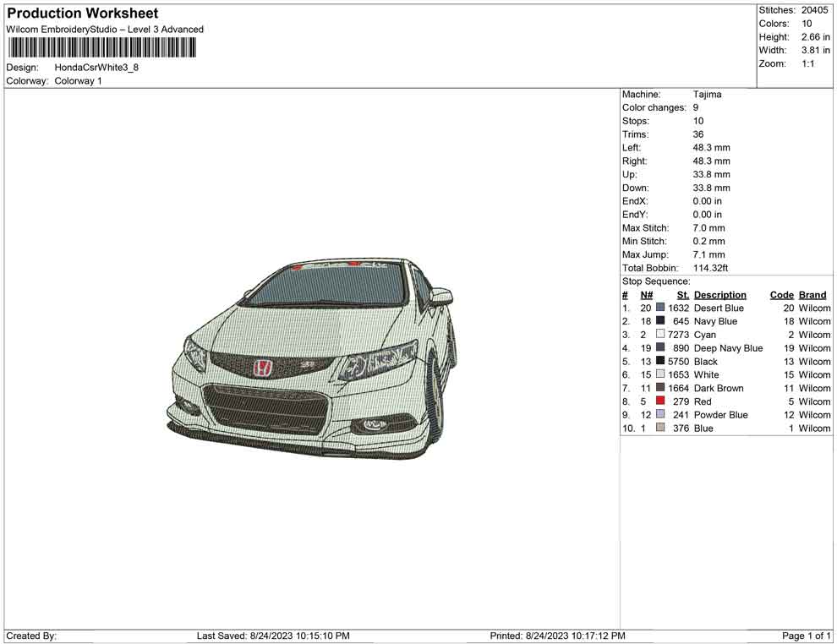The height and width of the screenshot is (644, 837).
Task: Click the stitch count 1653 for White
Action: [x=678, y=374]
